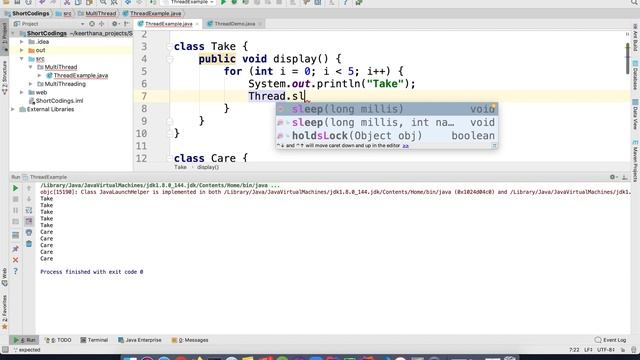640x360 pixels.
Task: Open the Data View side panel
Action: pos(636,114)
